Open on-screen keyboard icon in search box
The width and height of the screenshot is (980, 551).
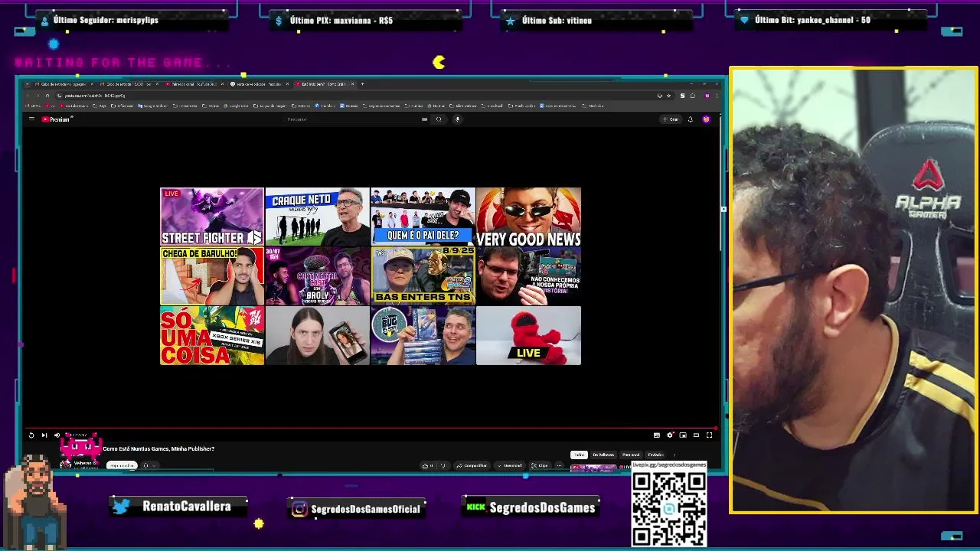[x=424, y=119]
